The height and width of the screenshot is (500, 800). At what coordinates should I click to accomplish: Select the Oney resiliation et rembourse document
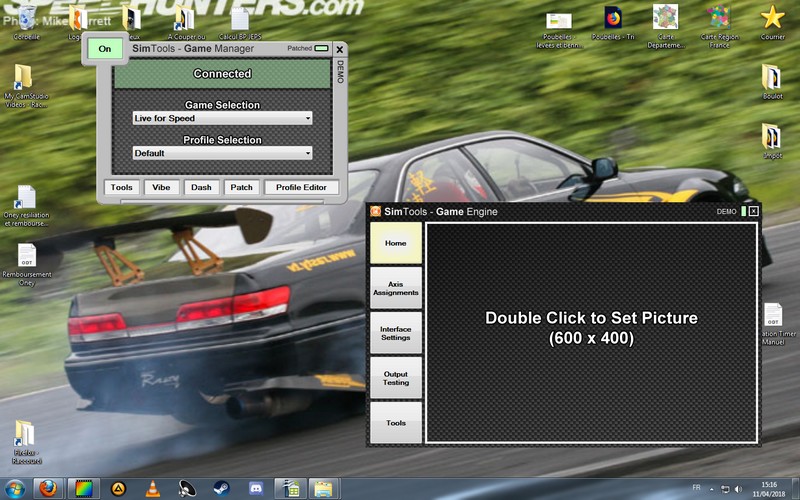27,206
